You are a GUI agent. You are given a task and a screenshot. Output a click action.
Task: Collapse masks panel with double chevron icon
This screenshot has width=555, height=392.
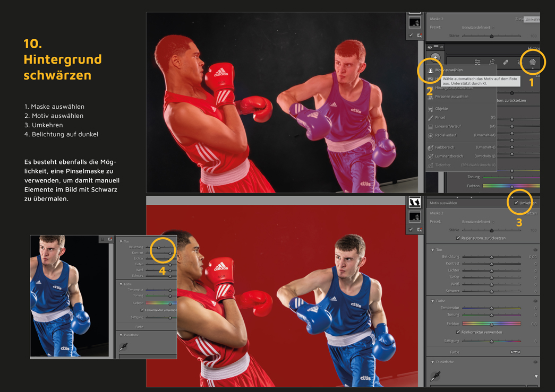(442, 47)
